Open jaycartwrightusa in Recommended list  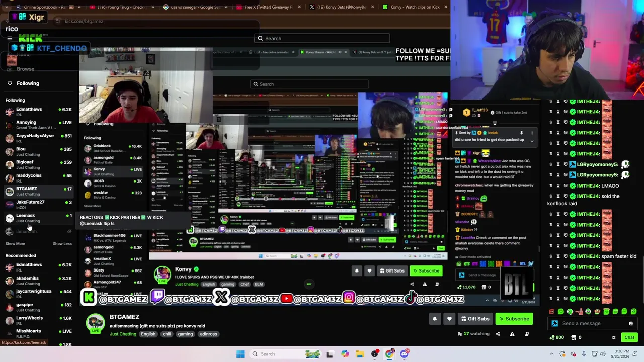point(39,294)
